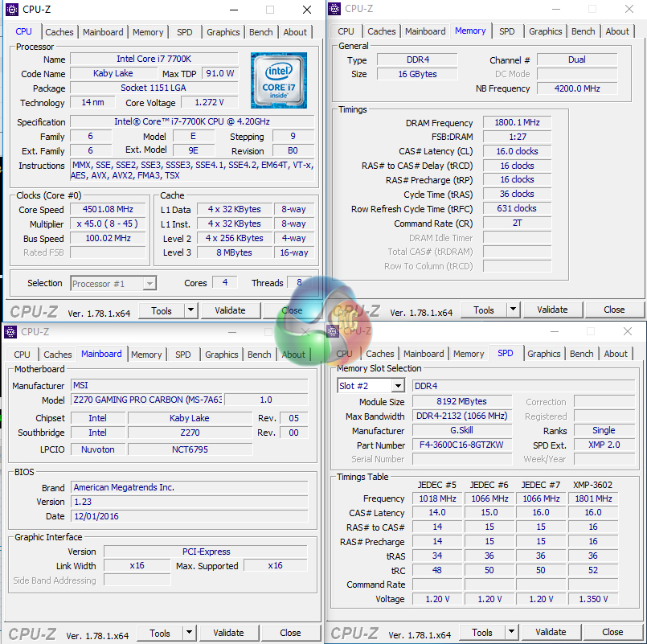Open Tools dropdown arrow in CPU window
The image size is (647, 644).
190,310
